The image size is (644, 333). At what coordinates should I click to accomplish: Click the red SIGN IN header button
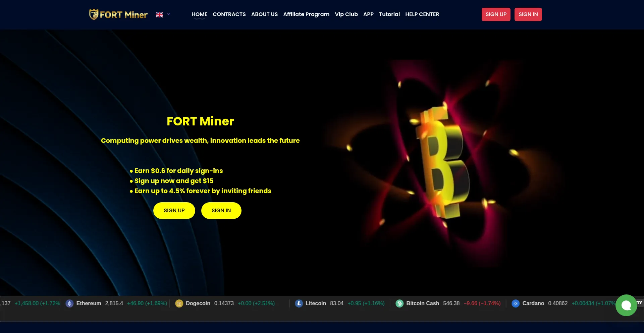coord(528,14)
